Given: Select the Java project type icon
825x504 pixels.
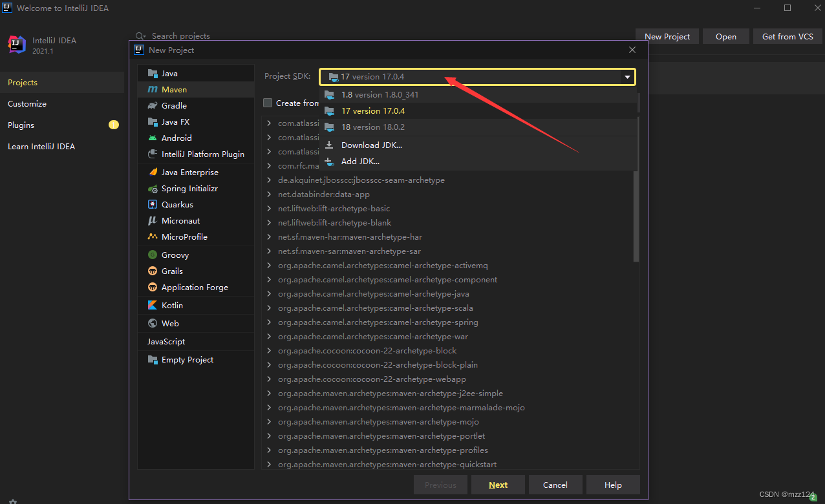Looking at the screenshot, I should tap(153, 73).
